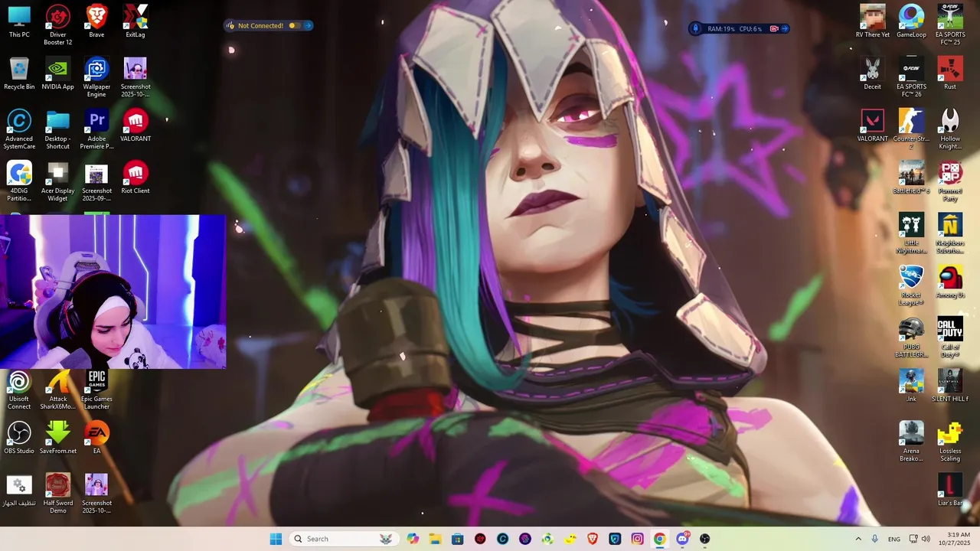Launch Epic Games Launcher icon

(x=96, y=390)
